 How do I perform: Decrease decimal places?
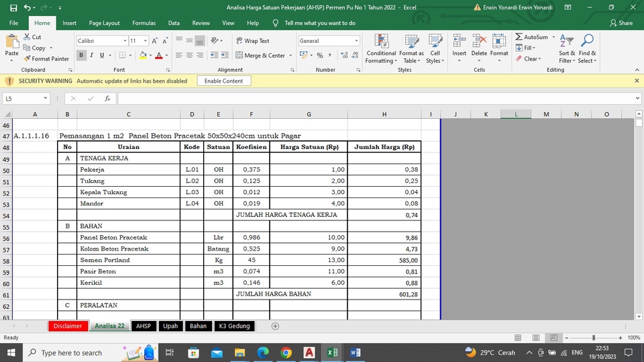pyautogui.click(x=355, y=55)
